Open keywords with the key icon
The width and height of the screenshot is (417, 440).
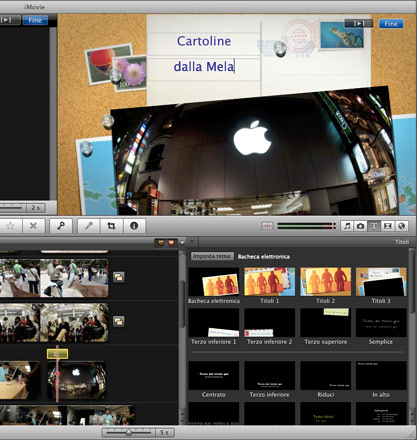tap(60, 226)
